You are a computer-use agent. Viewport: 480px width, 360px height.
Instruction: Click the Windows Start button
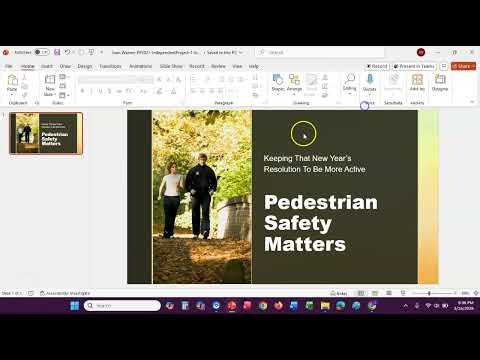(x=75, y=305)
